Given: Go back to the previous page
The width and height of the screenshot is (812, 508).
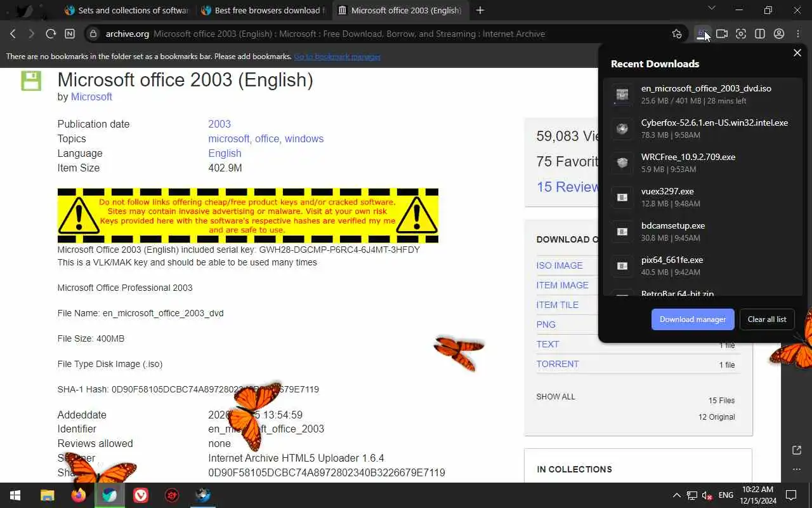Looking at the screenshot, I should [13, 34].
